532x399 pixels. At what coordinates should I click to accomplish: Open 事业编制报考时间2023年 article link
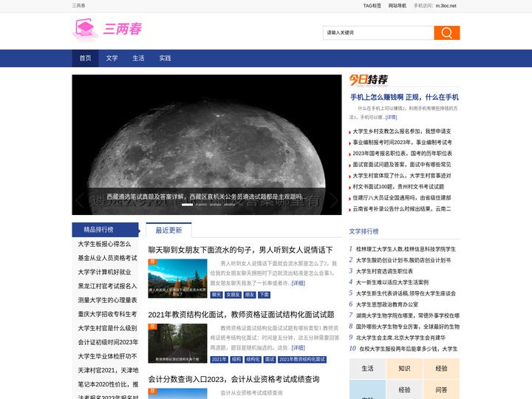coord(402,142)
